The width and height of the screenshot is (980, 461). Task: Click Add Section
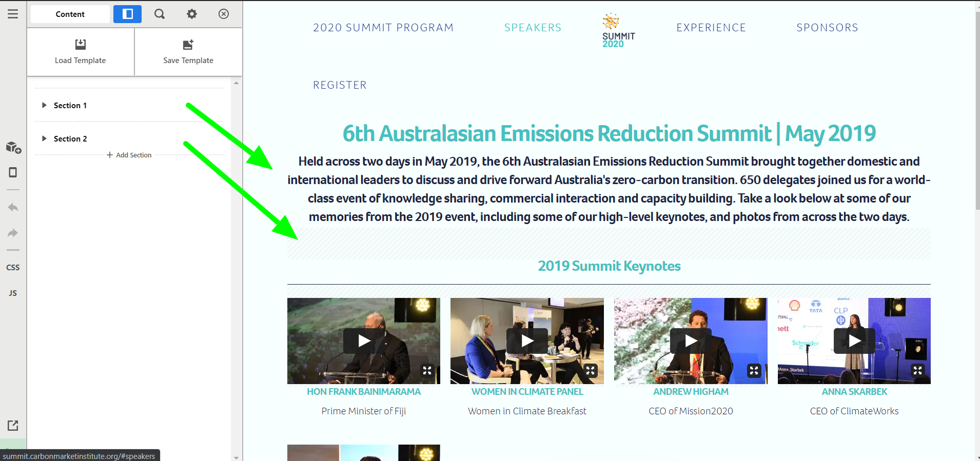click(129, 155)
